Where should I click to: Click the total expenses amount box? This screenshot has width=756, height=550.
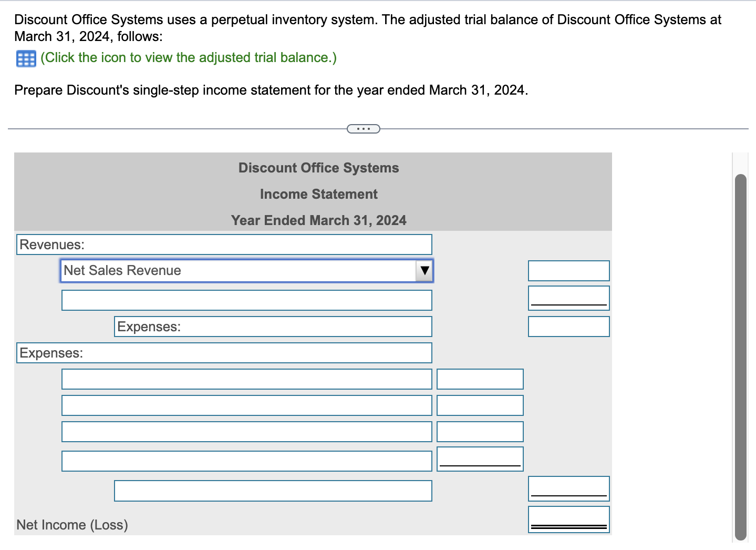pos(568,488)
